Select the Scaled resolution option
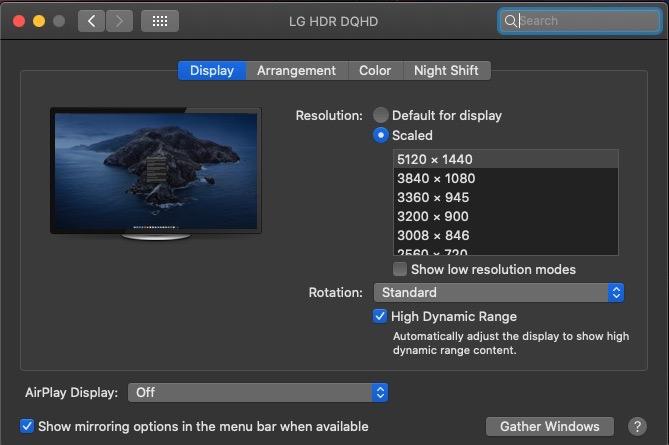This screenshot has width=669, height=445. point(381,135)
